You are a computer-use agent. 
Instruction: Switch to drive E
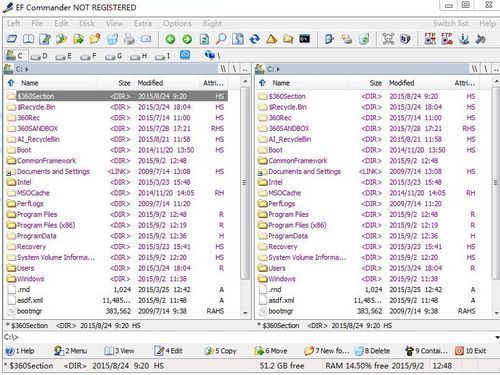[64, 56]
